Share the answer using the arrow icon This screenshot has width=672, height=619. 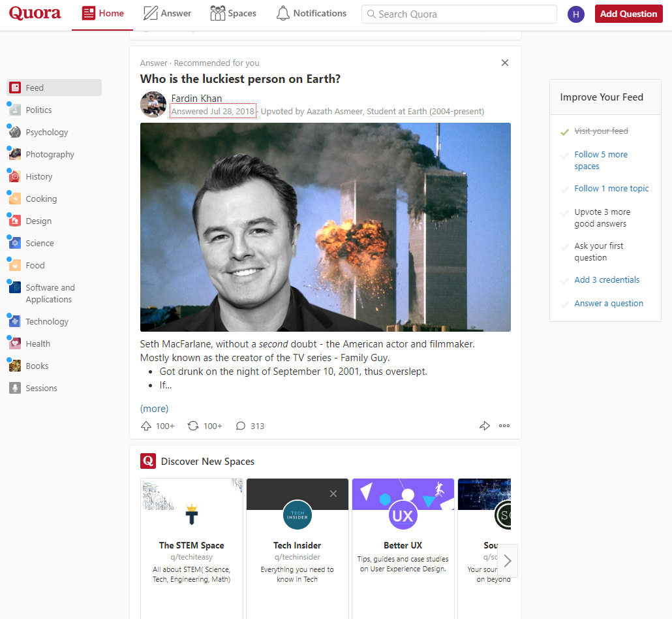coord(484,425)
